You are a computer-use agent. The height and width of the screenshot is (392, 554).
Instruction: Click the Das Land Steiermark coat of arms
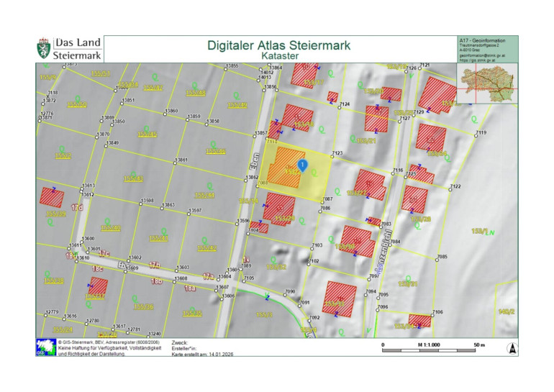[44, 48]
